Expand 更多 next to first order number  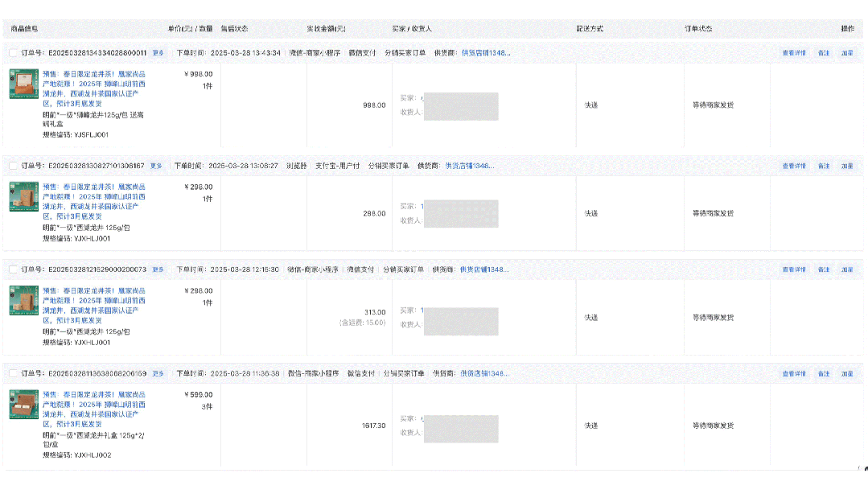(158, 53)
